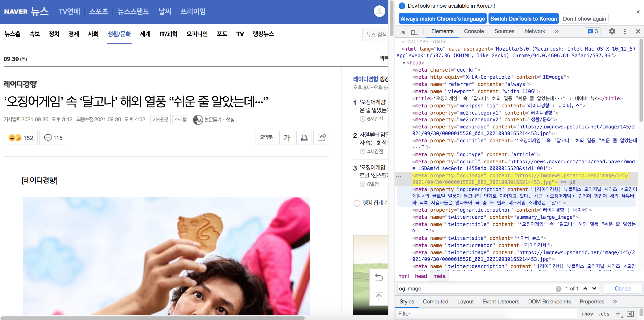Click the Naver profile avatar icon
The image size is (644, 320).
(379, 11)
